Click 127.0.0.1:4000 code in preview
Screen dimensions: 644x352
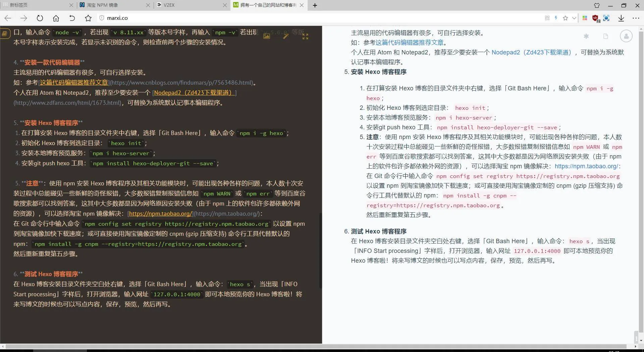pos(537,251)
